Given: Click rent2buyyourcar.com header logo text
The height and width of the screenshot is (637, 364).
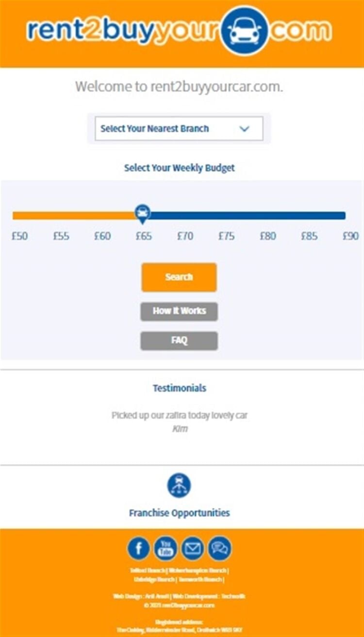Looking at the screenshot, I should 179,31.
